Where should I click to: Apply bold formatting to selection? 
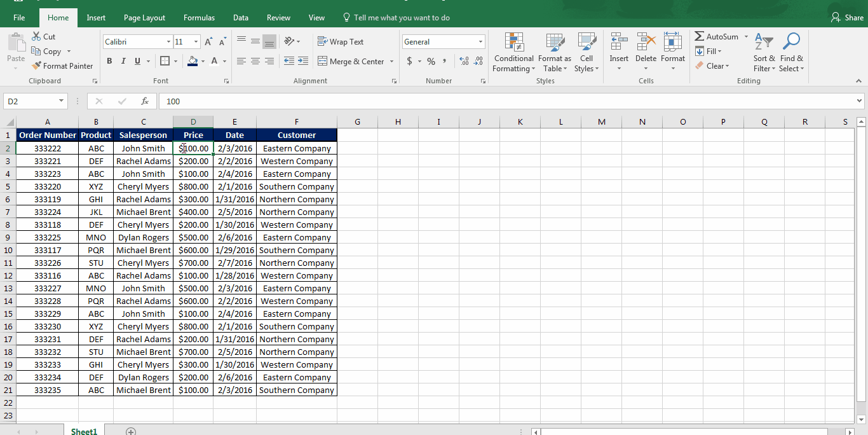[x=109, y=61]
